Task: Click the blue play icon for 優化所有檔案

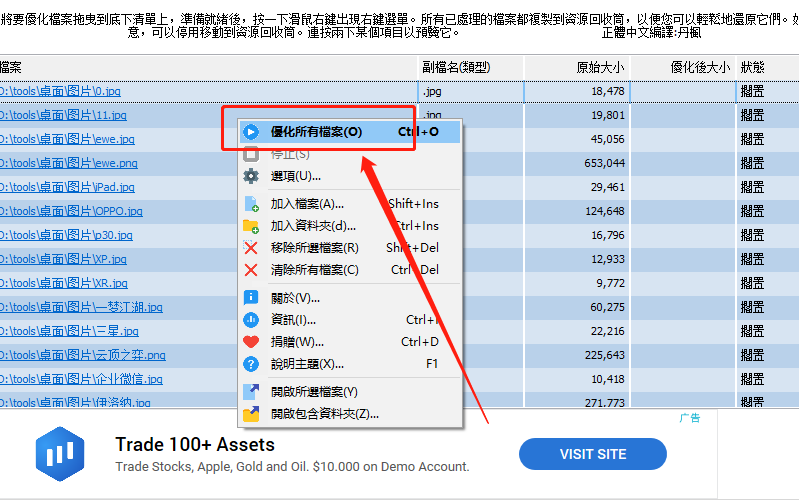Action: 251,132
